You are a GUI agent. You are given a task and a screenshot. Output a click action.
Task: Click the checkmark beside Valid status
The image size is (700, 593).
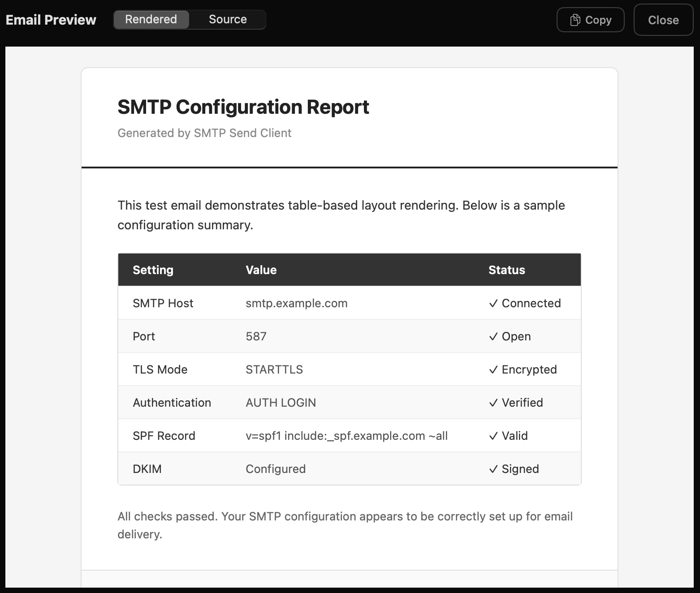(493, 435)
